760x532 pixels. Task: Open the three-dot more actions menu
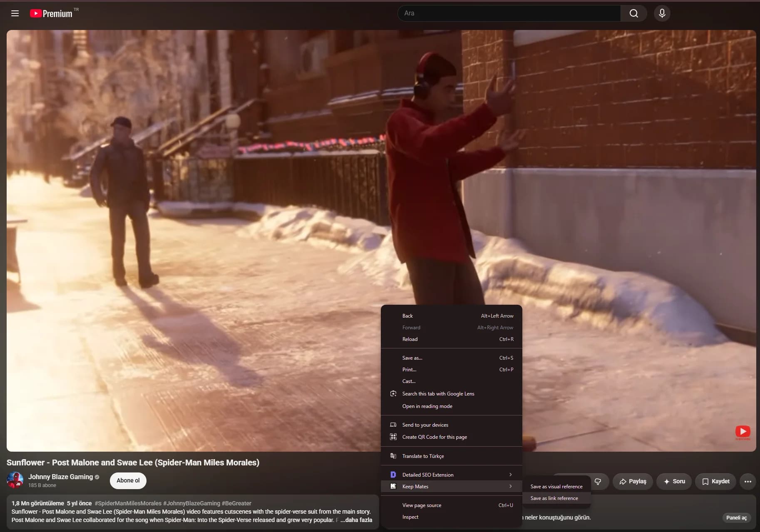point(748,482)
